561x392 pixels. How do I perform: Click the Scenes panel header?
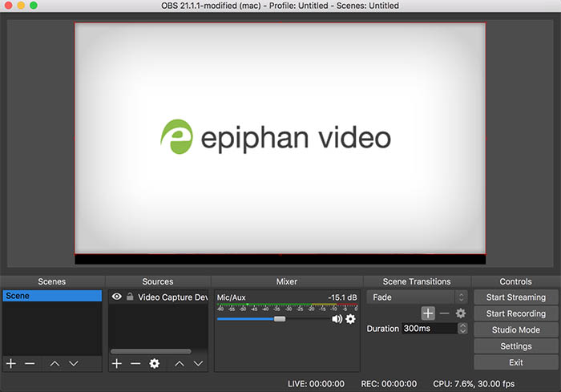(x=52, y=281)
